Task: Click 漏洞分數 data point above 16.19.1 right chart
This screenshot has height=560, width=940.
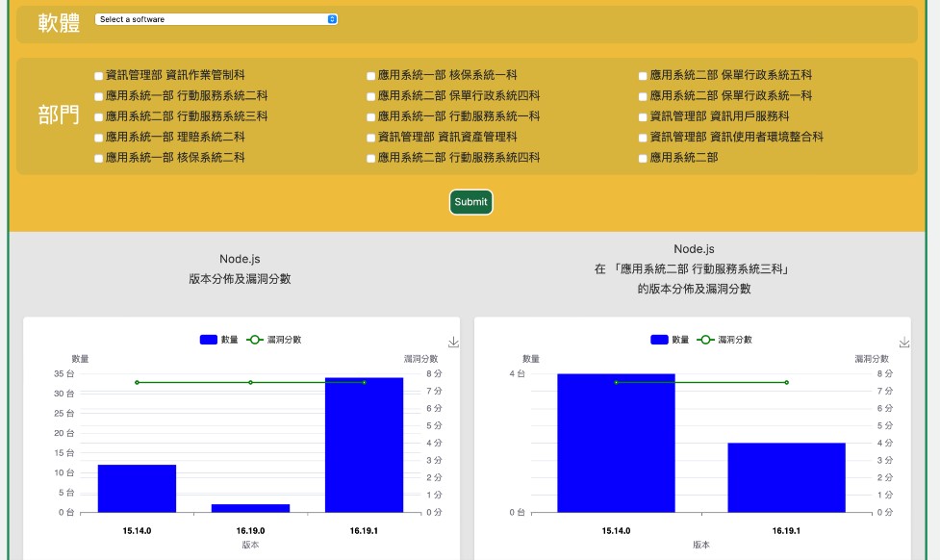Action: 786,382
